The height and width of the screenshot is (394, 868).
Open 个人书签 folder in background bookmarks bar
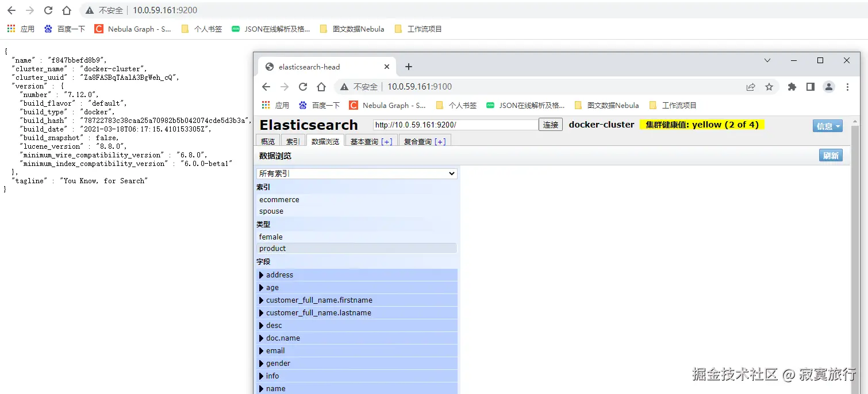tap(202, 29)
